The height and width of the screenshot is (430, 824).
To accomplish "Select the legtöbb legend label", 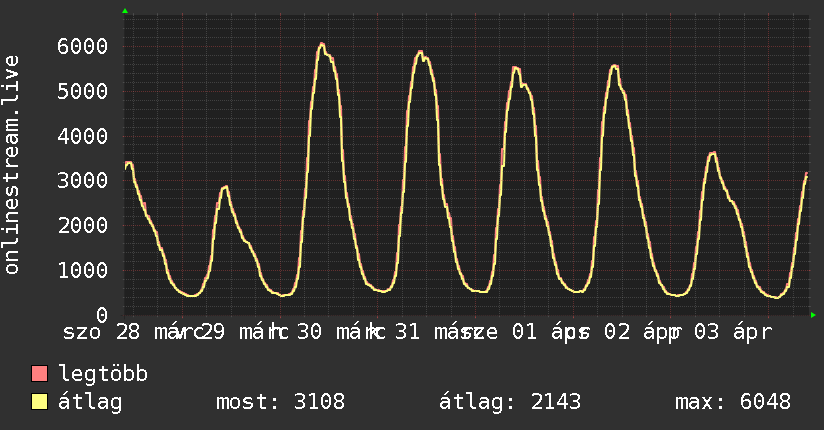I will pyautogui.click(x=104, y=375).
